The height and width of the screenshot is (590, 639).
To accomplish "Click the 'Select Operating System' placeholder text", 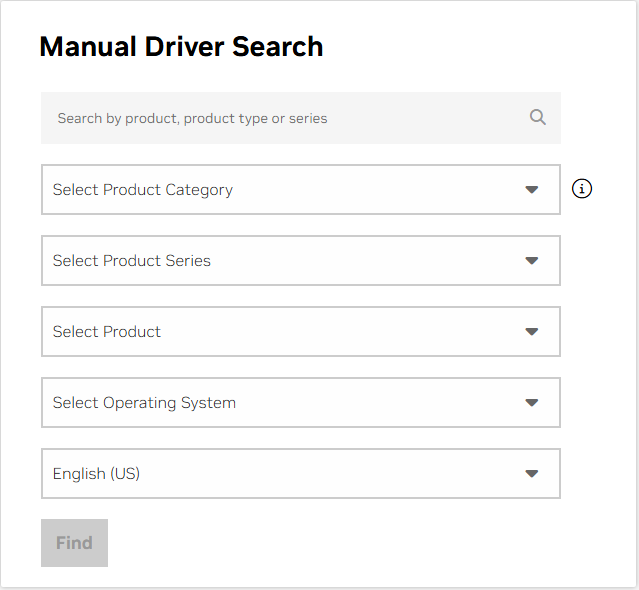I will point(144,403).
